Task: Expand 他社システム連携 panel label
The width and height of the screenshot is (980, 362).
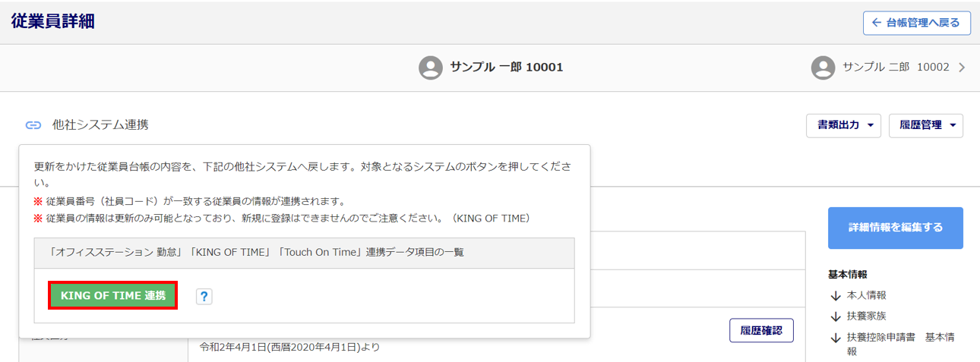Action: coord(100,125)
